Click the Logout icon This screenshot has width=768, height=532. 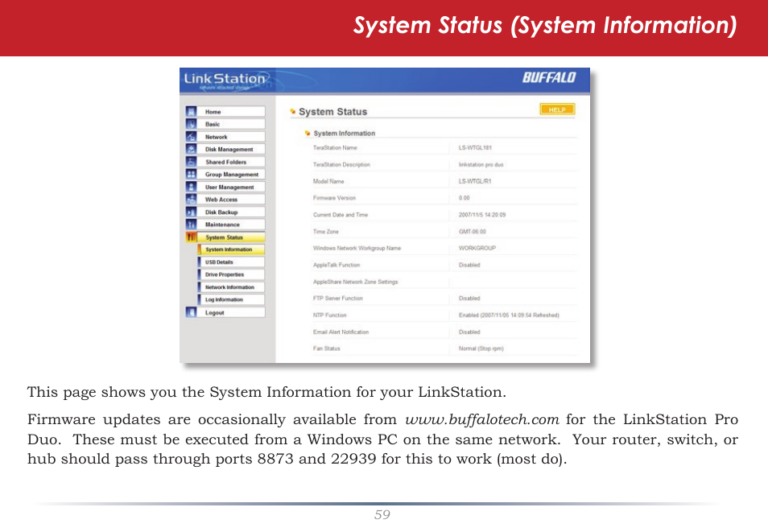pyautogui.click(x=191, y=312)
